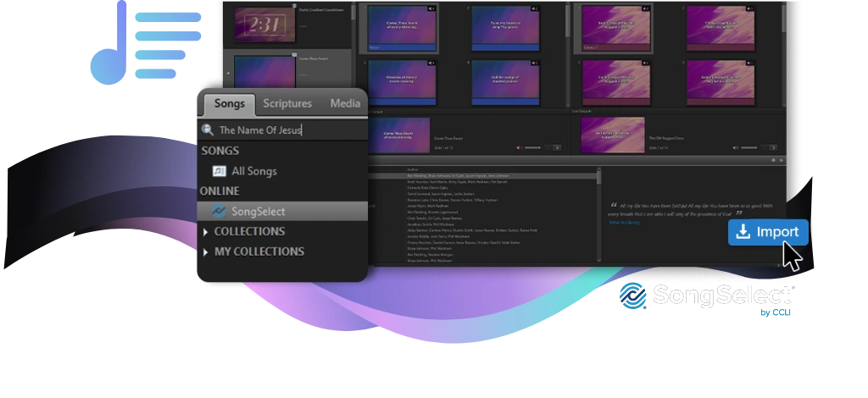Select 'Come, Thou Fount of every blessing' Verse 1 slide
The width and height of the screenshot is (868, 398).
click(402, 28)
